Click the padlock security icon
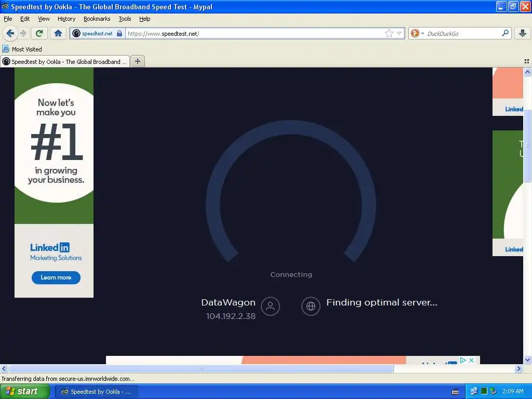This screenshot has height=399, width=532. pos(119,33)
